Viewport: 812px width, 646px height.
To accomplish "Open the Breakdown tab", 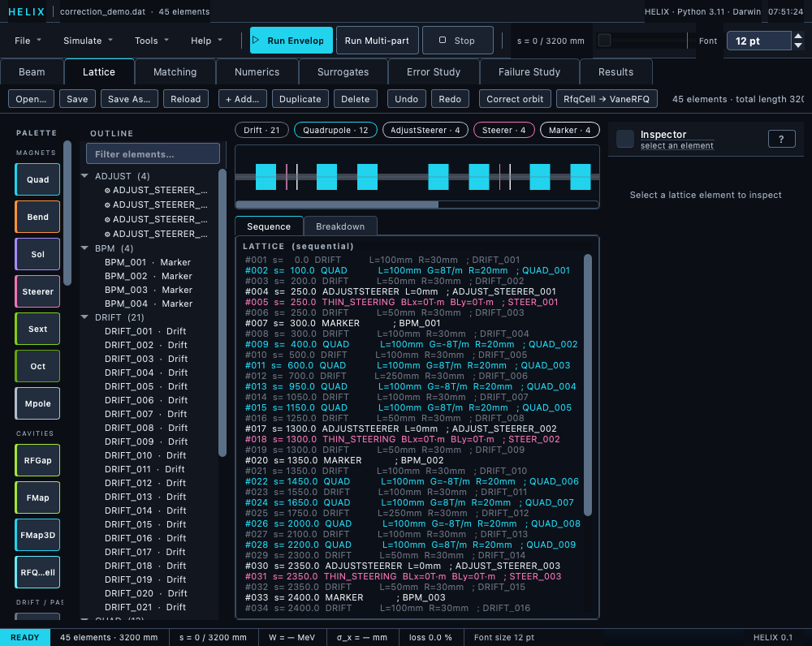I will click(340, 226).
